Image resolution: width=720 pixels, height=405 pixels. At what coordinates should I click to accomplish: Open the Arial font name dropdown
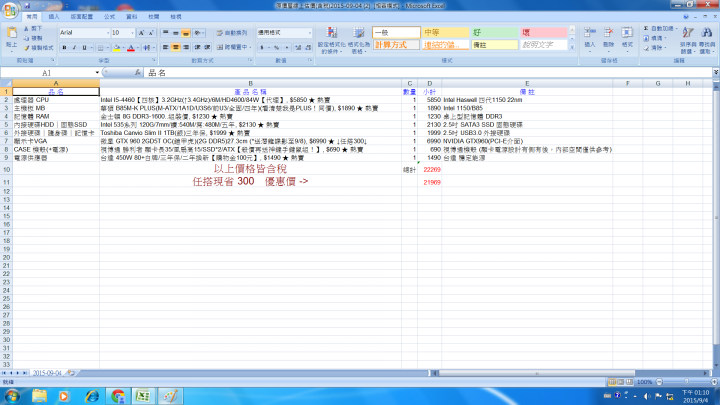point(108,33)
